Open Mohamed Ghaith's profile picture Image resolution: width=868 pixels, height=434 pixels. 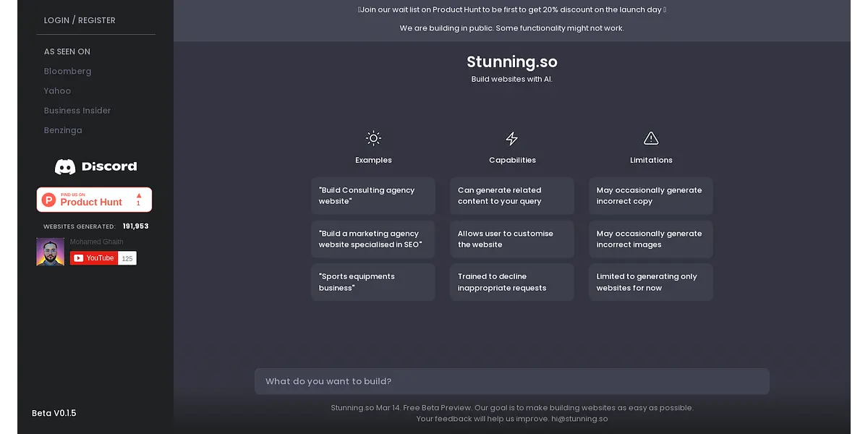[51, 252]
